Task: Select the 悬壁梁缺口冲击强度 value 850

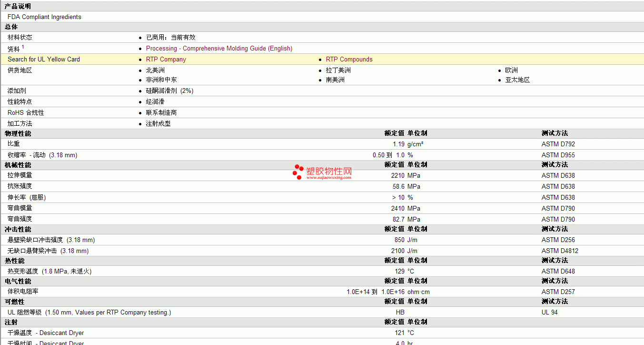Action: [x=400, y=240]
